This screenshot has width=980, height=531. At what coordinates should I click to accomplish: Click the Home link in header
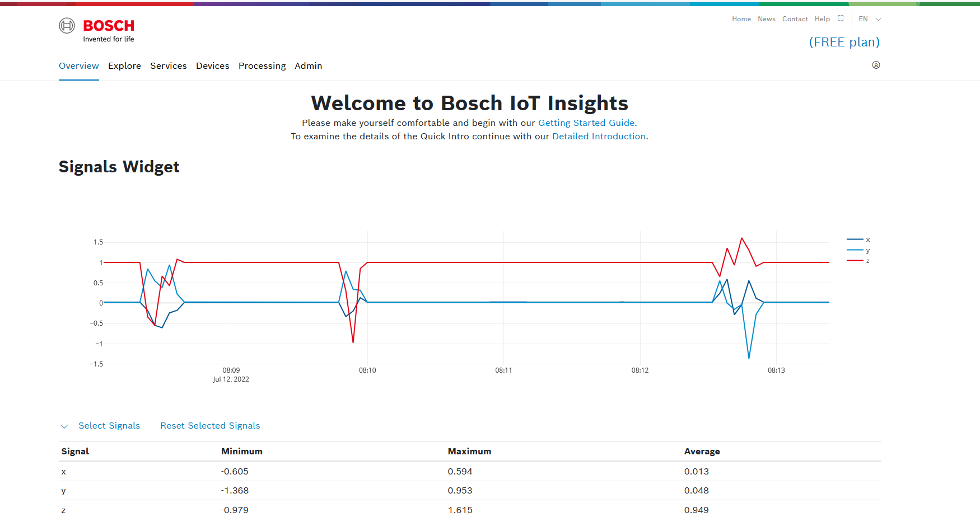tap(741, 19)
